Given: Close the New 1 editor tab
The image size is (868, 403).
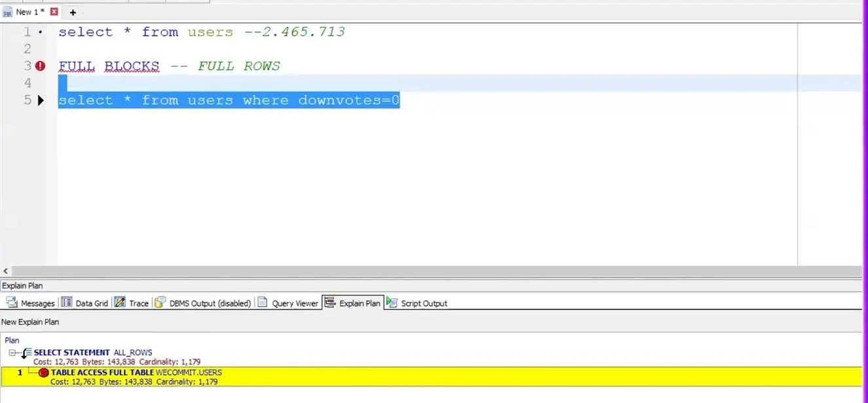Looking at the screenshot, I should (x=54, y=12).
